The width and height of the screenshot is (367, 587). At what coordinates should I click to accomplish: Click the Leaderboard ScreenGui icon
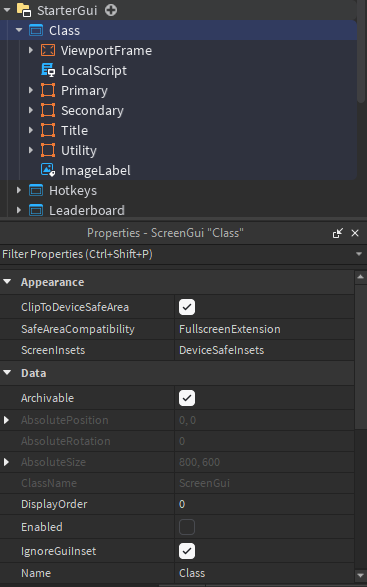tap(36, 210)
